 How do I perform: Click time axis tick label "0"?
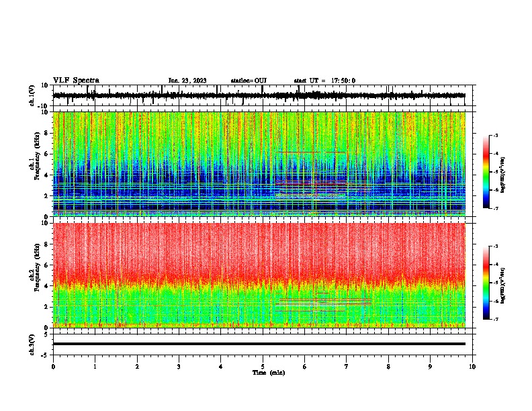(53, 367)
